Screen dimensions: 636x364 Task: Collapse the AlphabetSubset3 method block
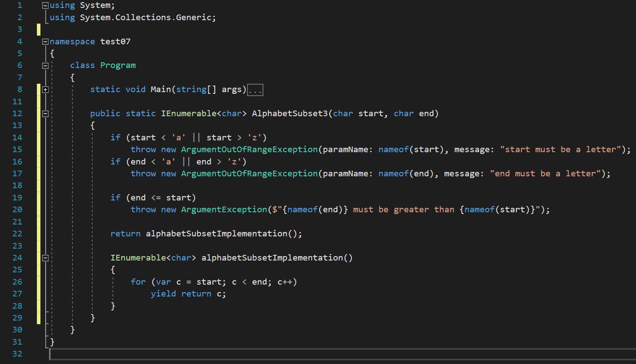coord(45,114)
